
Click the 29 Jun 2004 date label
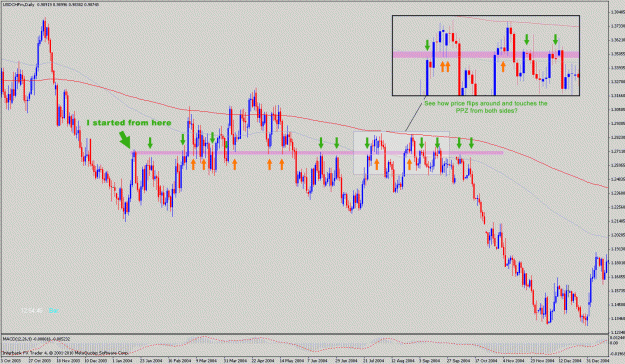click(x=346, y=360)
